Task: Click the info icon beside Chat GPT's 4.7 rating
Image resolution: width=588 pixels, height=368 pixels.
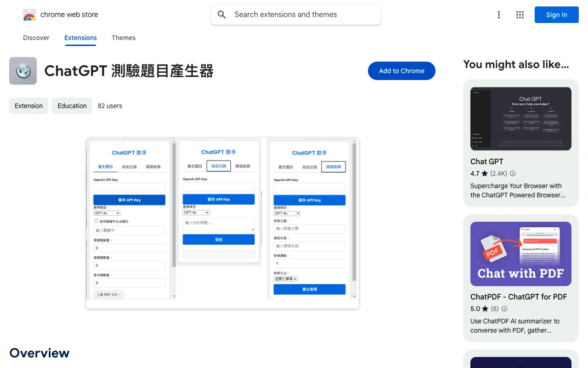Action: click(x=513, y=173)
